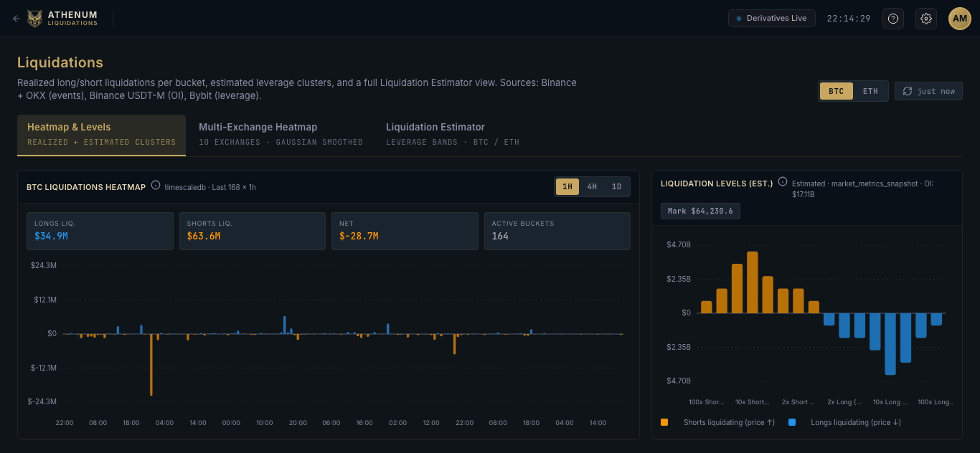Screen dimensions: 980x453
Task: Click the back arrow in header
Action: click(17, 19)
